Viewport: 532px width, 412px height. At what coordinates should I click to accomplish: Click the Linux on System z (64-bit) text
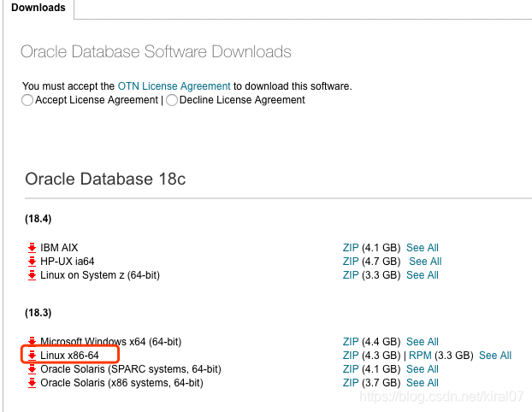pos(100,275)
